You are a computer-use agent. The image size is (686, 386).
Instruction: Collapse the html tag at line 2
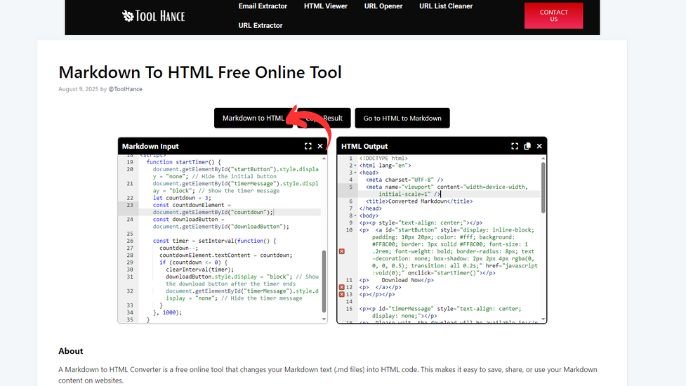click(355, 165)
